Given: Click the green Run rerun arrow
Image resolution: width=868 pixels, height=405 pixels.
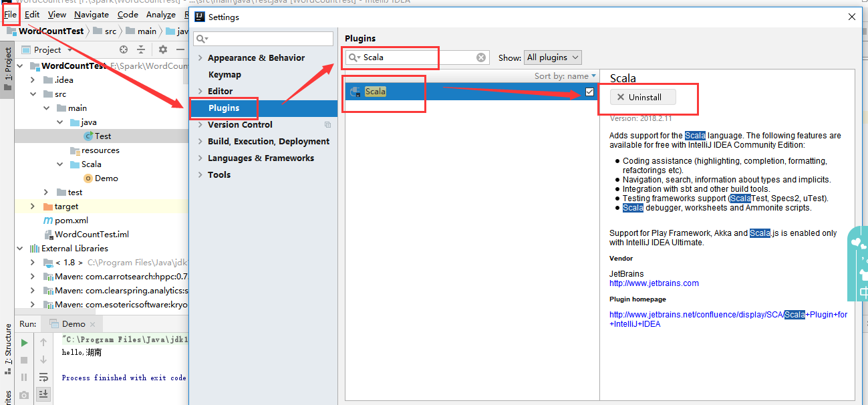Looking at the screenshot, I should 24,343.
